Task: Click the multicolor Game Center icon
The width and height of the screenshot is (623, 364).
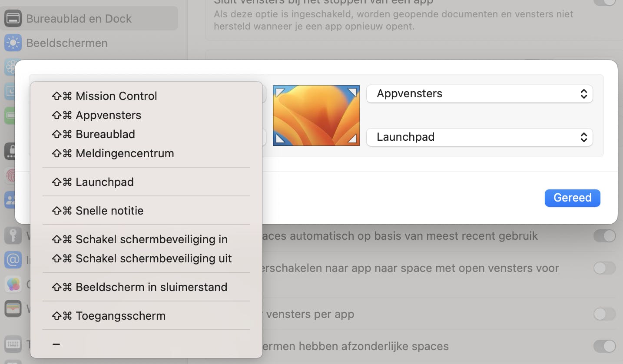Action: coord(13,285)
